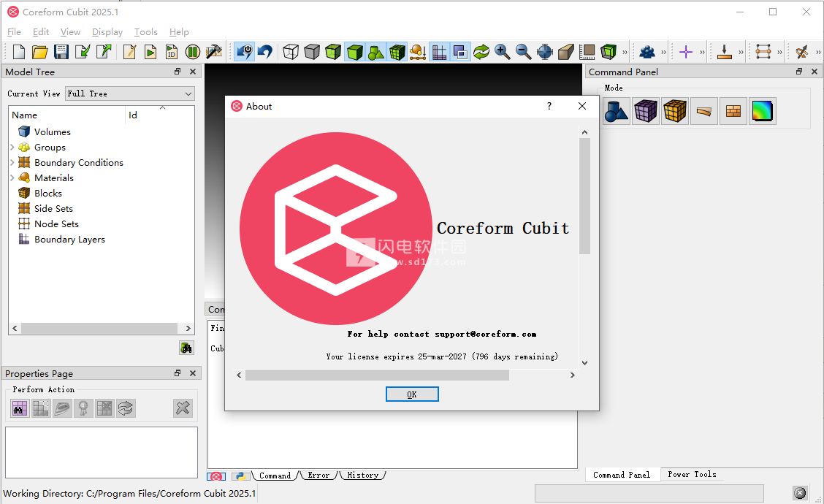The width and height of the screenshot is (824, 504).
Task: Click the orange base with down-arrow icon
Action: point(725,52)
